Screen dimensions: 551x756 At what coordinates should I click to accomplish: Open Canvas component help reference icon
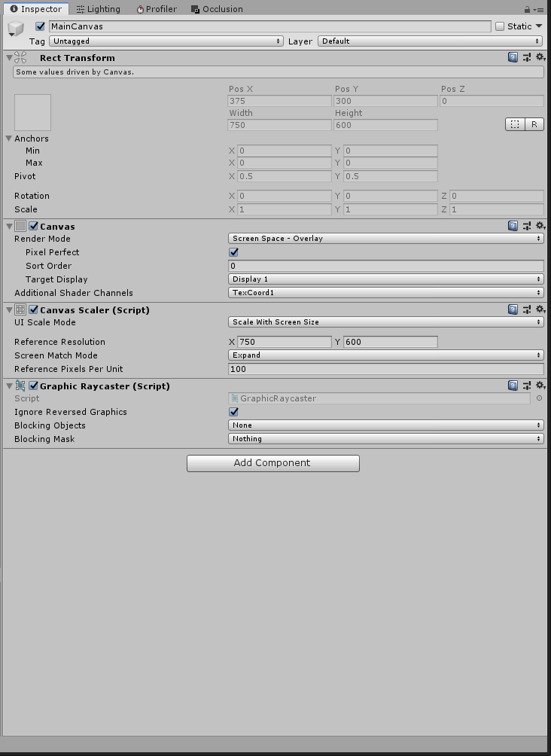pos(513,226)
